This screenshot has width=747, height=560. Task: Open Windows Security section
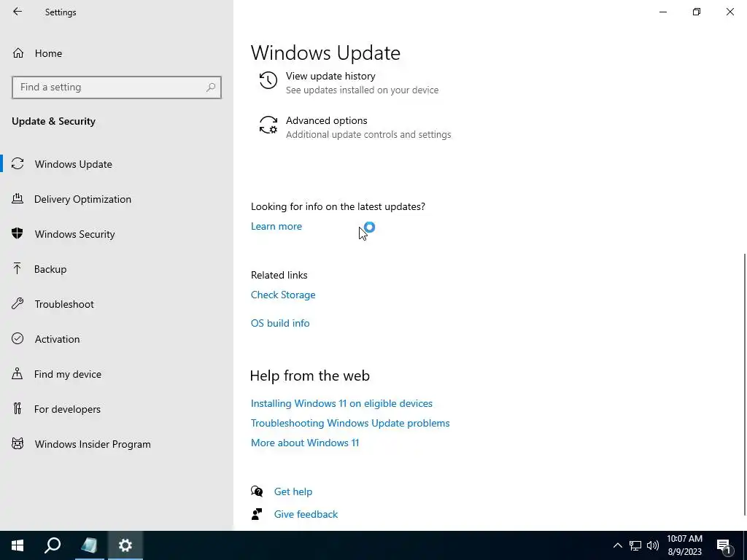pyautogui.click(x=75, y=234)
